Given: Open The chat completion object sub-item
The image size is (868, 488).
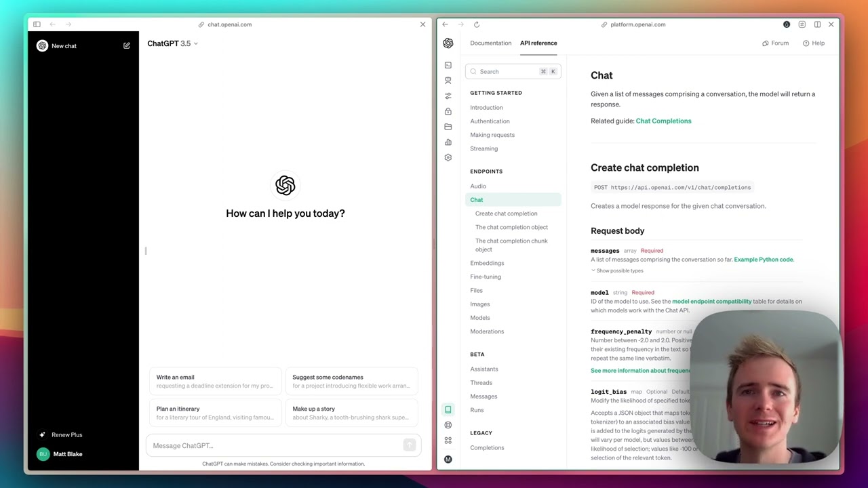Looking at the screenshot, I should coord(511,227).
